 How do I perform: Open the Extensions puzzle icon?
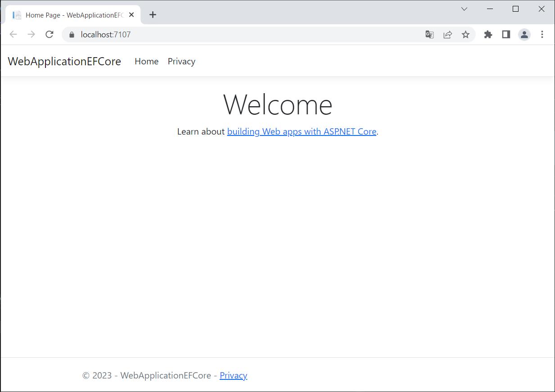(x=488, y=35)
